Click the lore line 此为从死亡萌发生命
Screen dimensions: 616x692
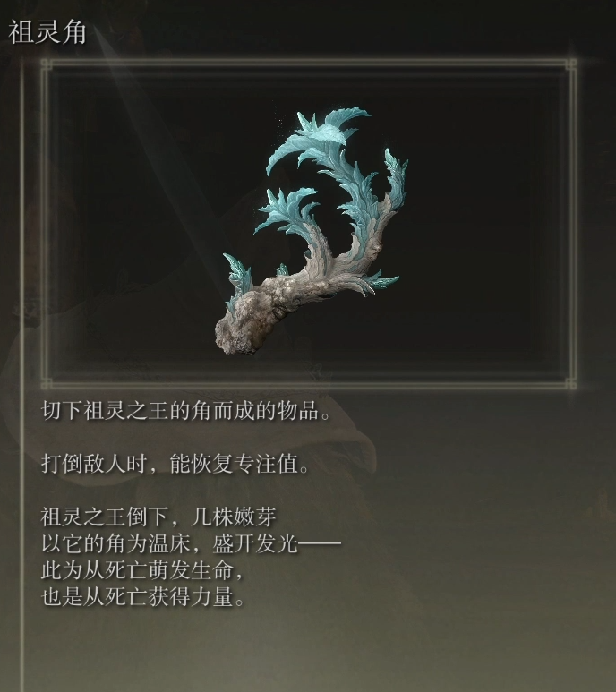(142, 570)
